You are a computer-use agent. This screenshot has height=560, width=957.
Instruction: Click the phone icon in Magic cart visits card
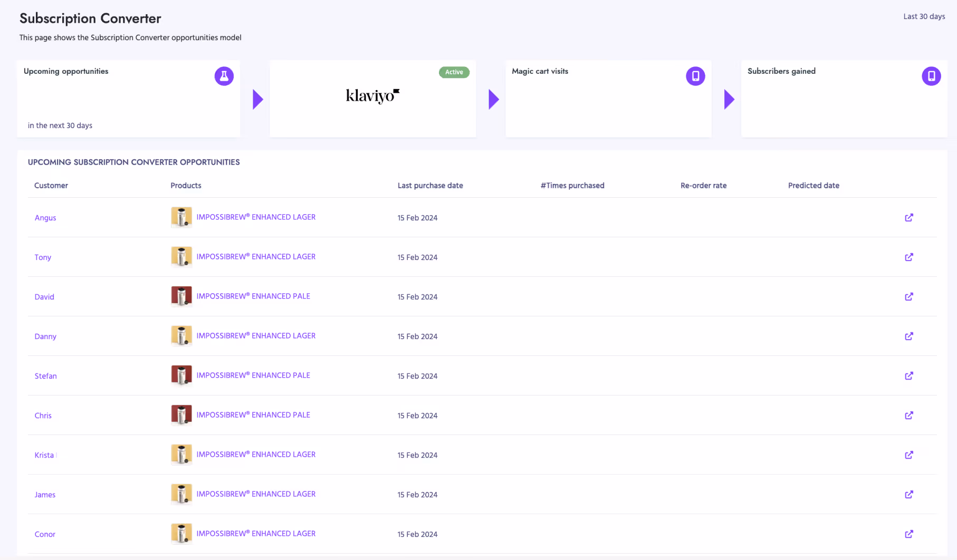point(695,76)
